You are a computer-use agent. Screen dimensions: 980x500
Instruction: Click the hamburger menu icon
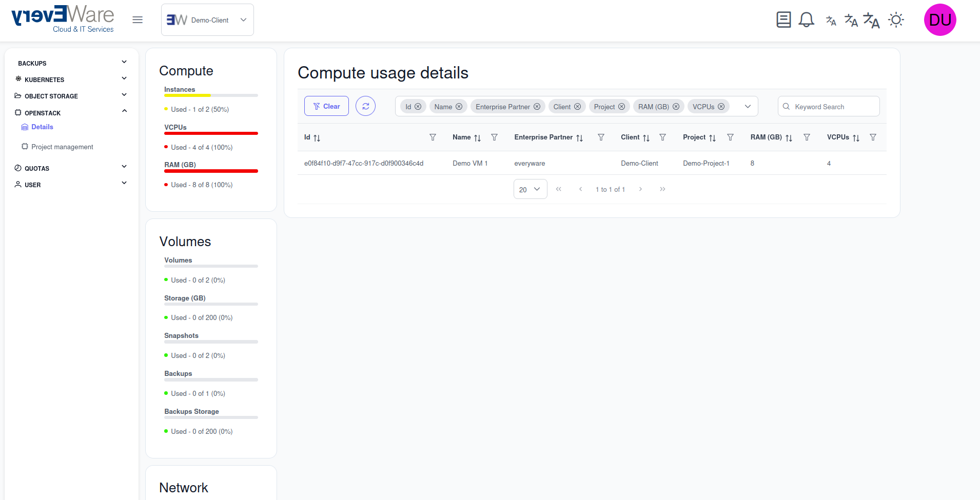pyautogui.click(x=138, y=20)
